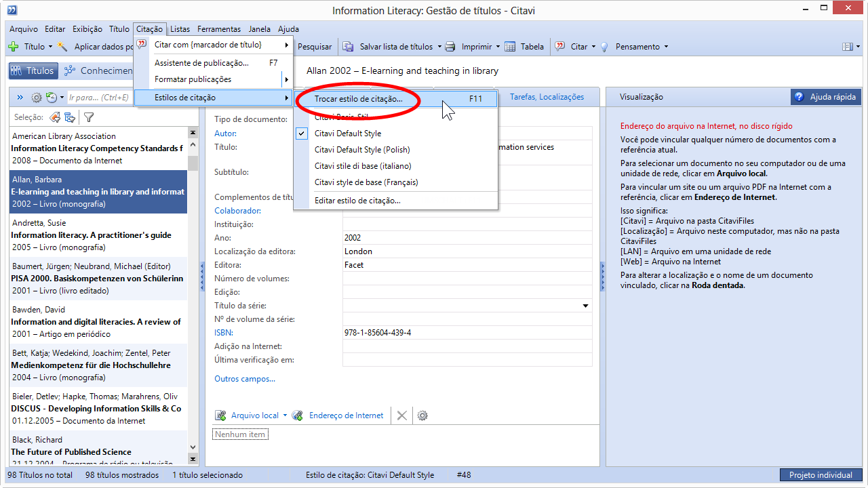This screenshot has height=488, width=868.
Task: Click the double-chevron expand icon beside gear
Action: click(x=20, y=98)
